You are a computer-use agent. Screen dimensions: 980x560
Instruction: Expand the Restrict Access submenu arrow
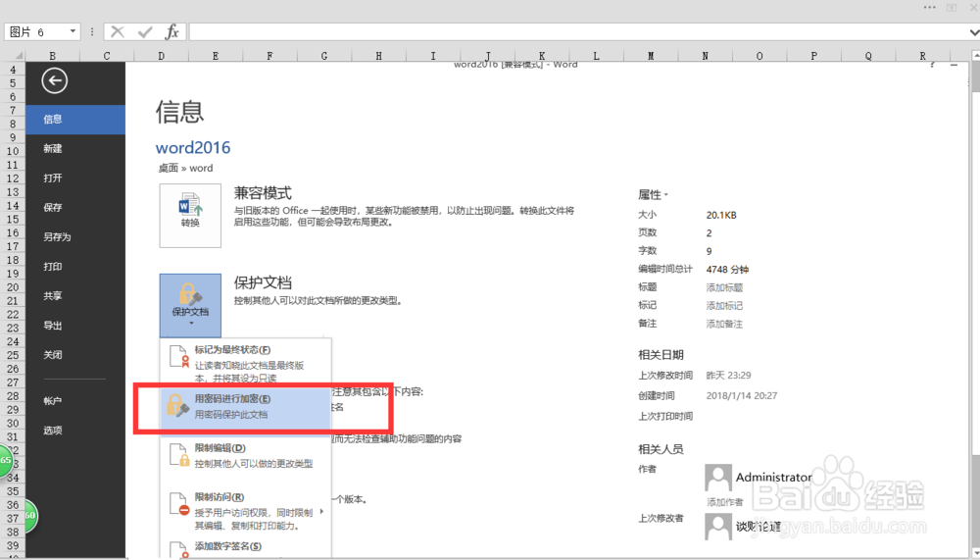(321, 511)
